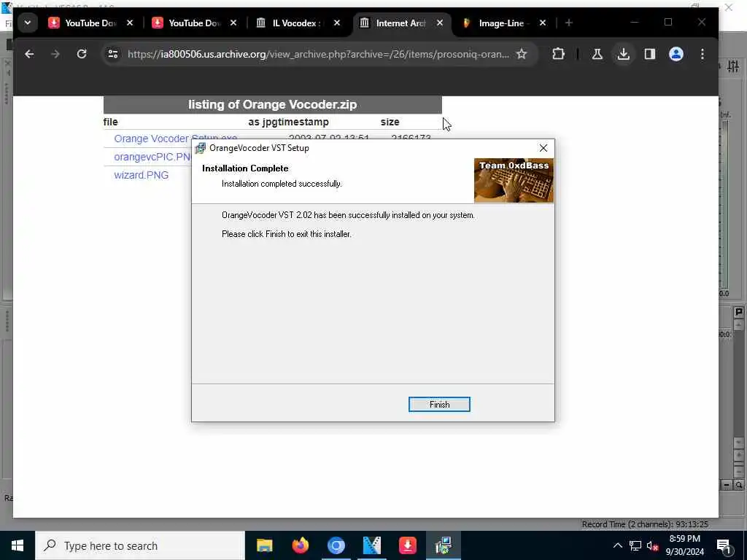
Task: Open Chrome Labs flask icon
Action: pos(597,54)
